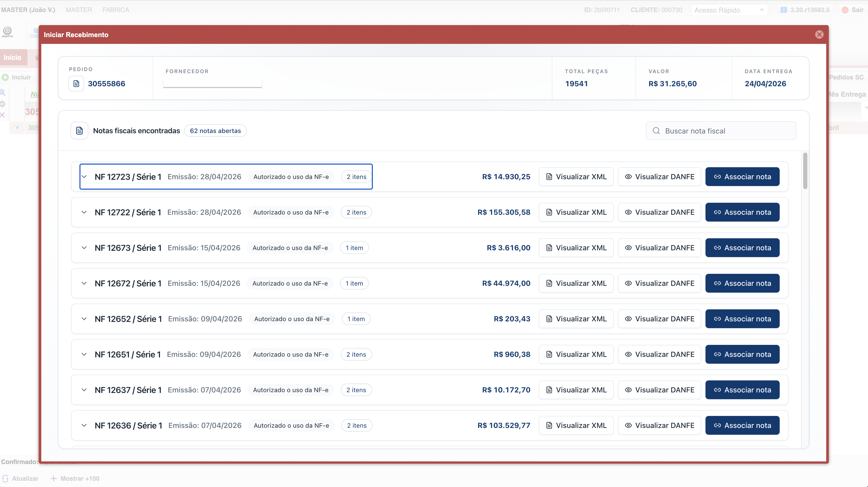Click the version info icon beside 3.20.r13682.5
This screenshot has width=868, height=487.
[784, 10]
